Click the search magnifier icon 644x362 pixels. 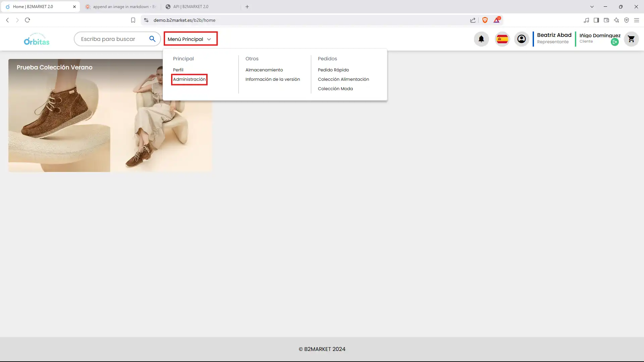click(x=152, y=39)
